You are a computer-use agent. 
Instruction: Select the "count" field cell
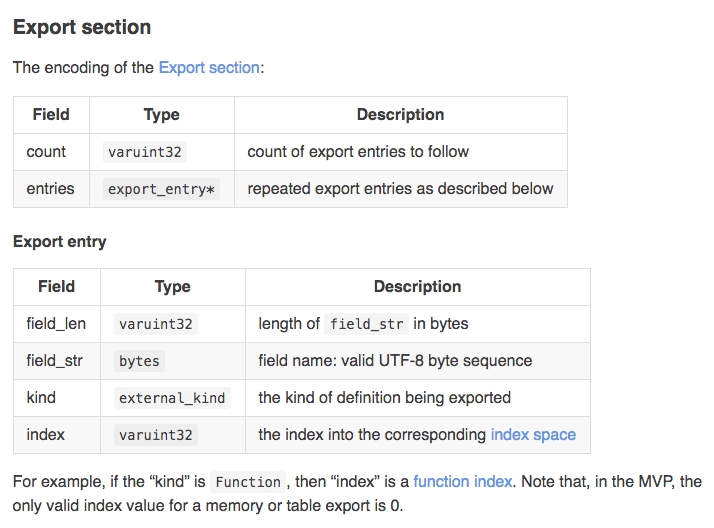click(46, 152)
